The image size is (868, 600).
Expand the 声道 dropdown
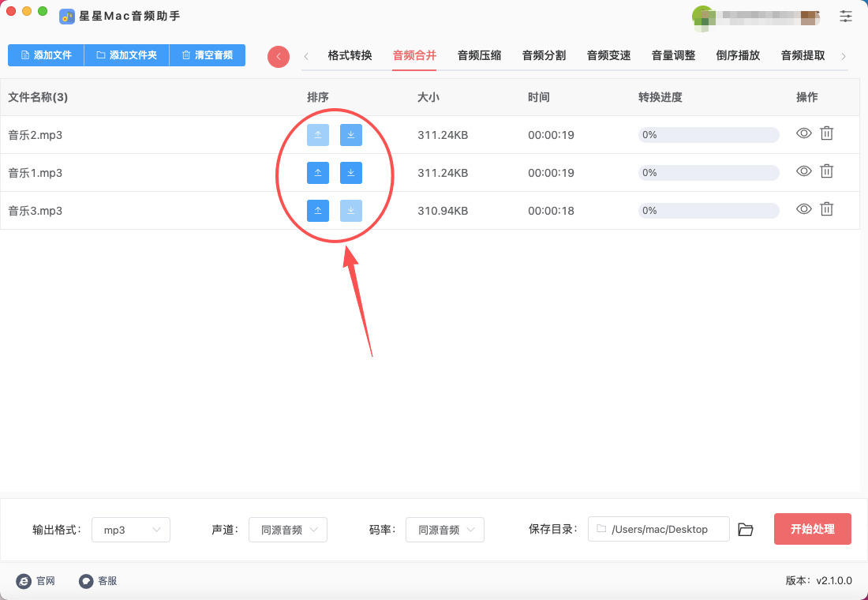288,530
